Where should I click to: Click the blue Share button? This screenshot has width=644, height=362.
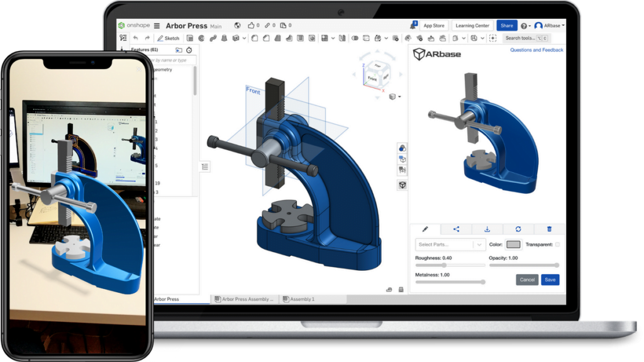coord(507,25)
